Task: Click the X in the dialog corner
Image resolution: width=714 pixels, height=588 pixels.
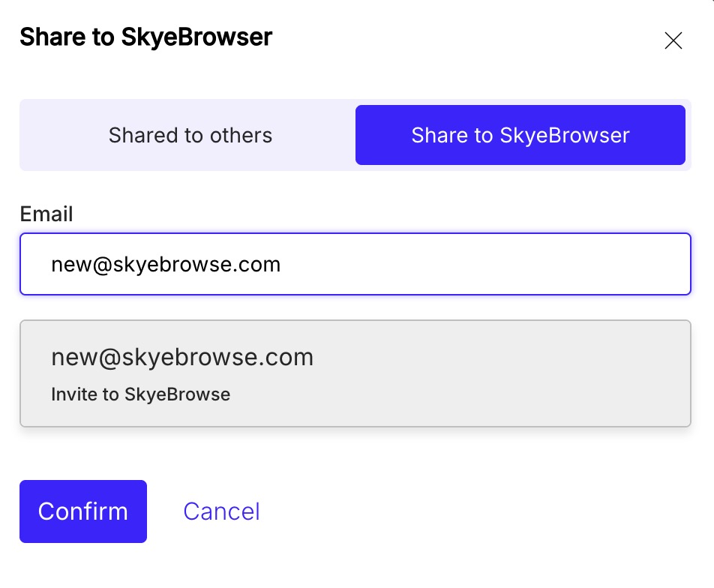Action: pyautogui.click(x=673, y=40)
